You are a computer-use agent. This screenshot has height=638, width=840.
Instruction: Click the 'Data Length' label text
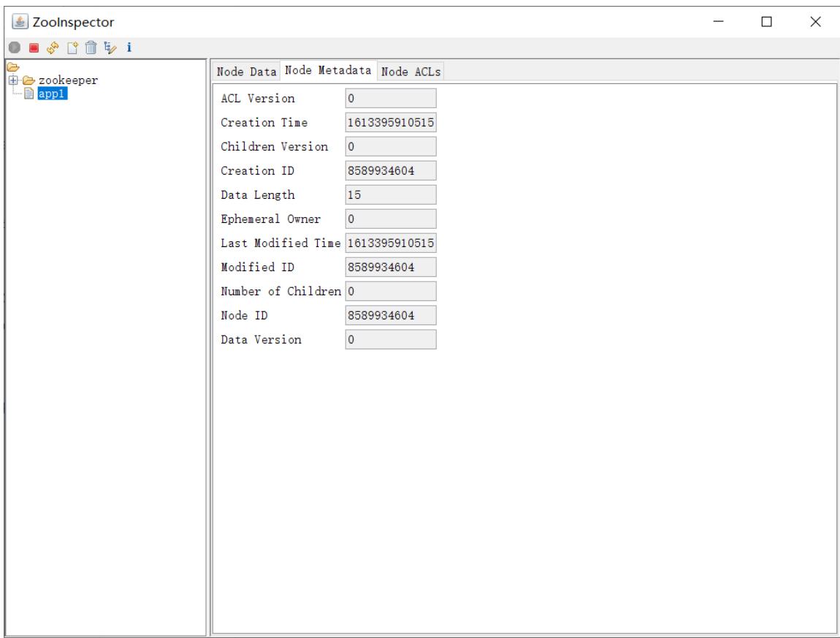click(258, 195)
